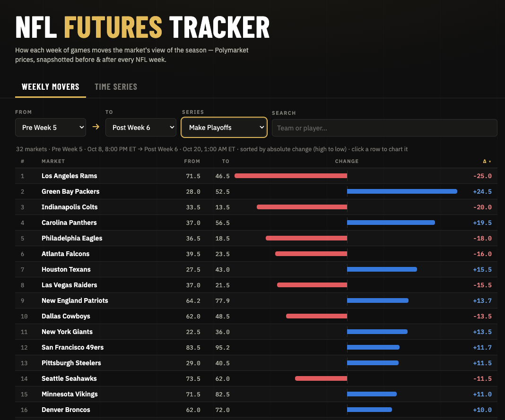Select the Weekly Movers tab

pyautogui.click(x=50, y=87)
